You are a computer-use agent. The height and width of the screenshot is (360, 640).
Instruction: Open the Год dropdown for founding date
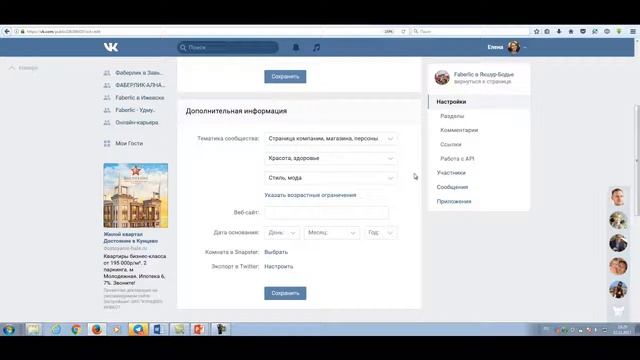[380, 233]
